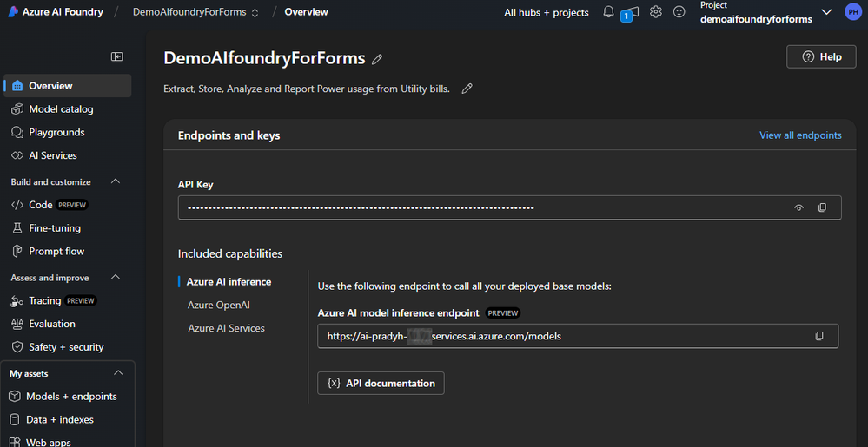Click the Evaluation scales icon
Viewport: 868px width, 447px height.
point(17,324)
